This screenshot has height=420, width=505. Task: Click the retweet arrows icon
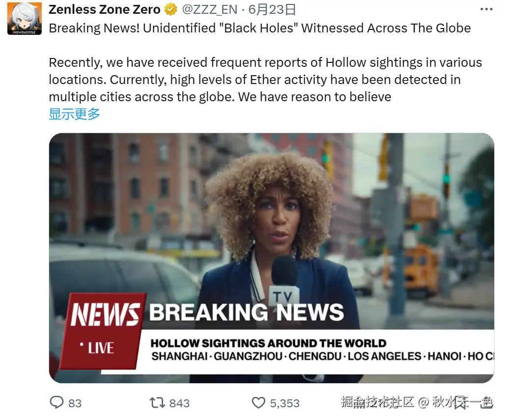[x=157, y=403]
